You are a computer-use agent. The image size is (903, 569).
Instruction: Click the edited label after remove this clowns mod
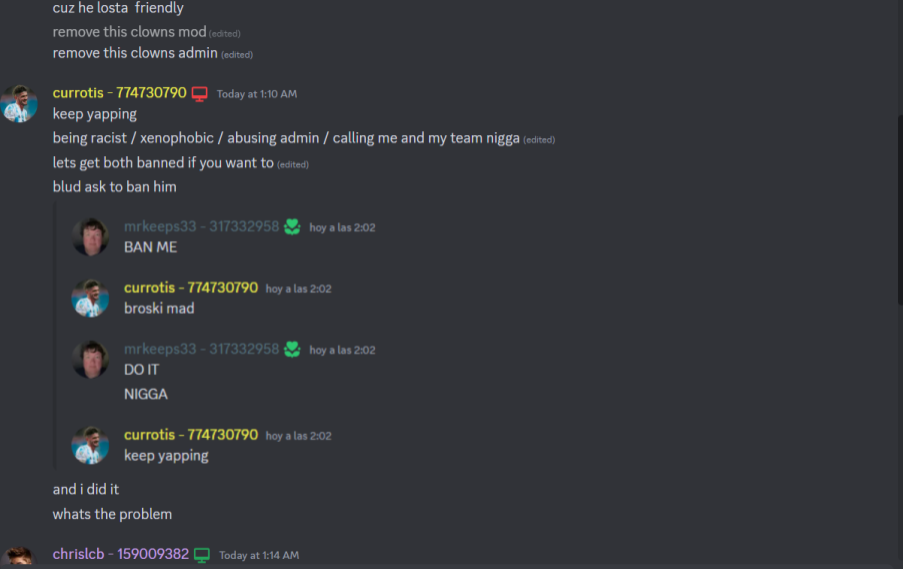(x=225, y=33)
